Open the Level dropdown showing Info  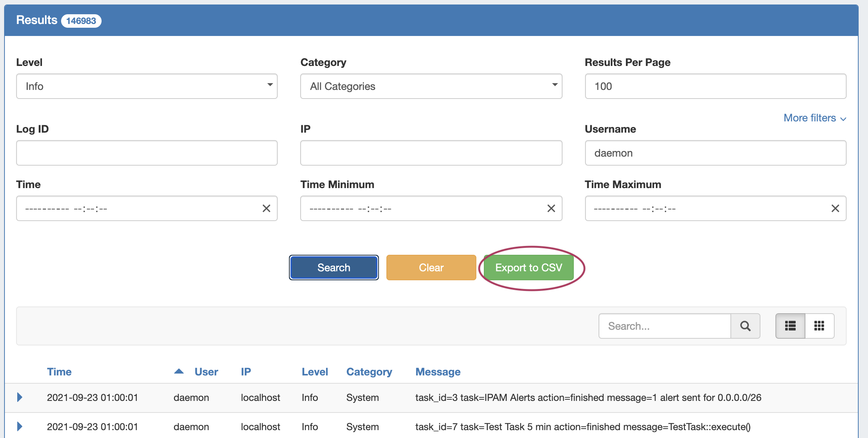147,86
